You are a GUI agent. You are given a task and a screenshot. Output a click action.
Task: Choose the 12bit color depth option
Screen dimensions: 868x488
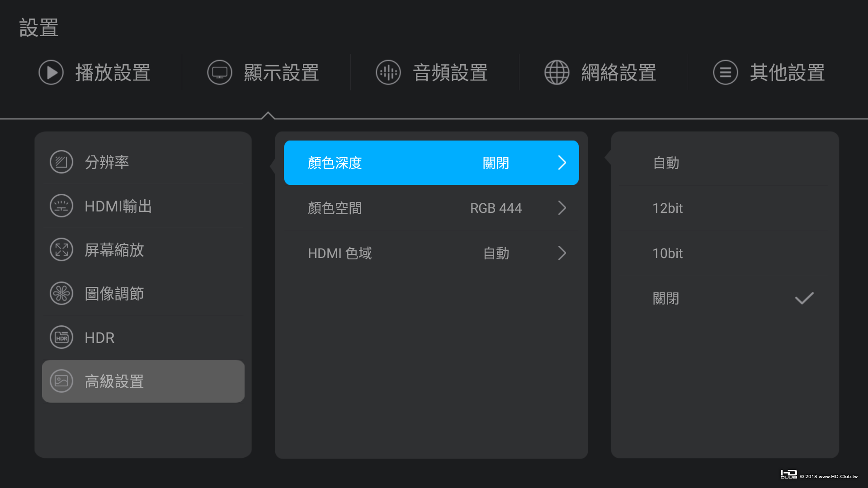[x=725, y=208]
